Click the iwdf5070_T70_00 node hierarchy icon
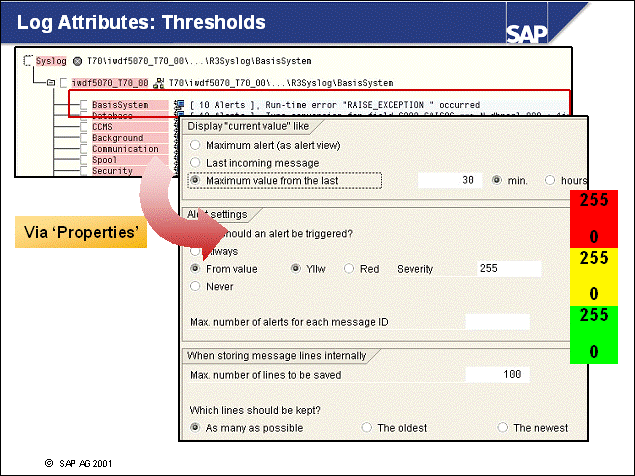 pos(159,82)
